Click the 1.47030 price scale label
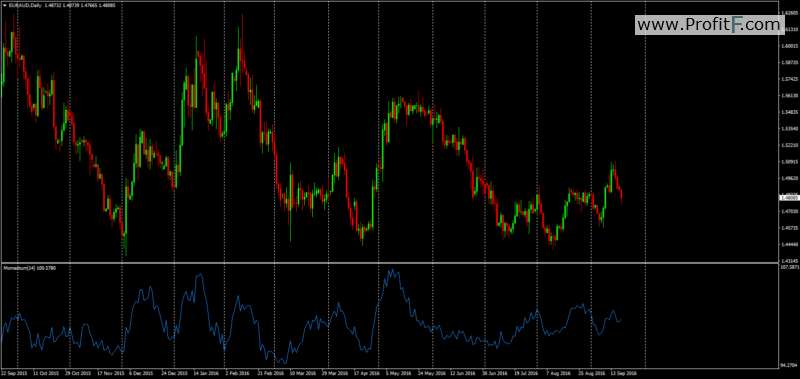Image resolution: width=800 pixels, height=379 pixels. 790,211
